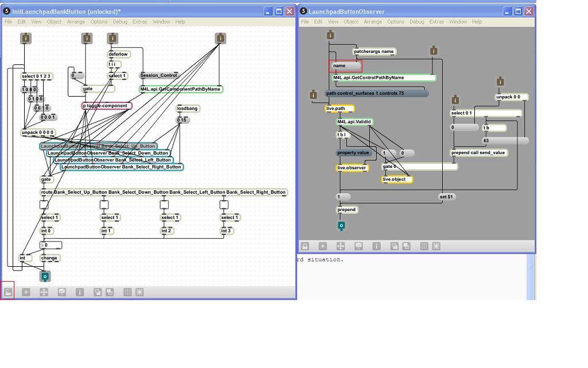Toggle the box above 'int 2' chain
588x368 pixels.
164,205
